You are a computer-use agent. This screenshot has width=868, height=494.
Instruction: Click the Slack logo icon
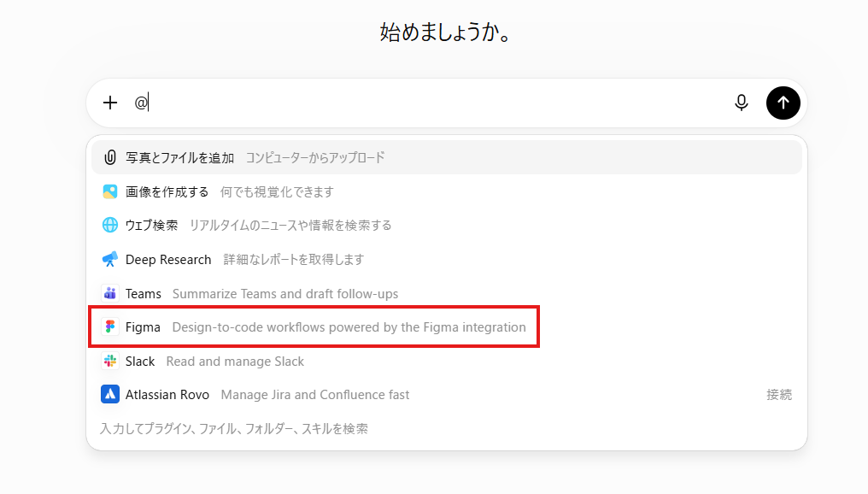[x=110, y=361]
